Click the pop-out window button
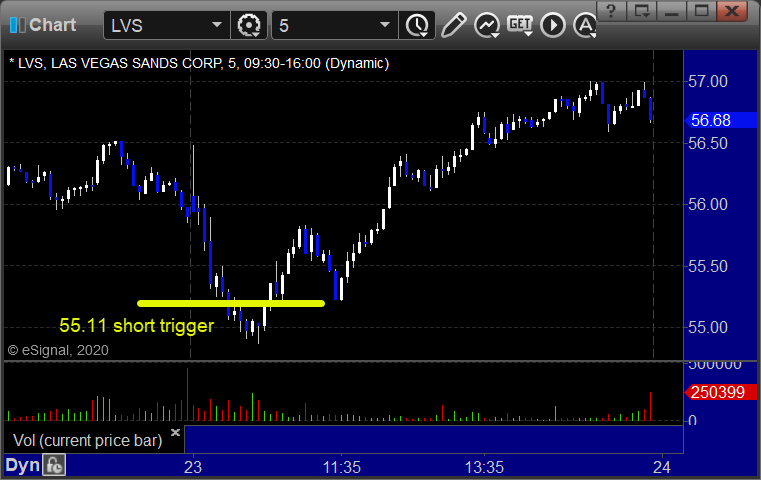This screenshot has width=761, height=480. tap(642, 11)
